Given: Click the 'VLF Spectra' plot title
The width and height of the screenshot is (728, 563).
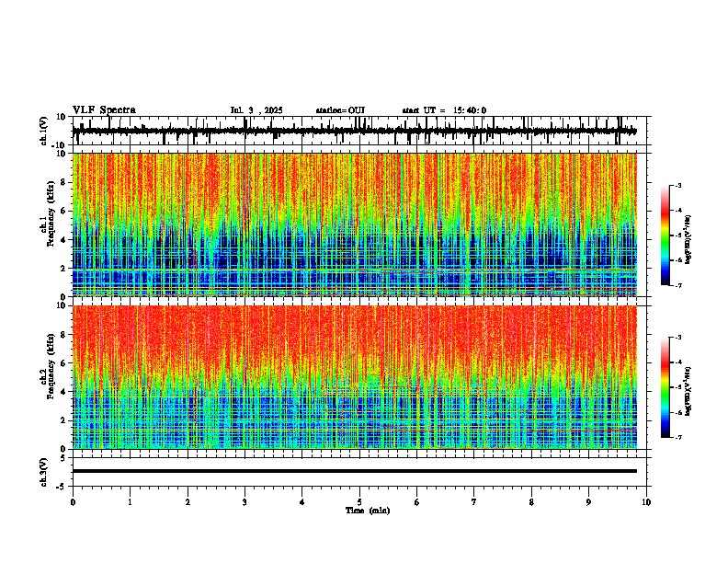Looking at the screenshot, I should pos(104,110).
